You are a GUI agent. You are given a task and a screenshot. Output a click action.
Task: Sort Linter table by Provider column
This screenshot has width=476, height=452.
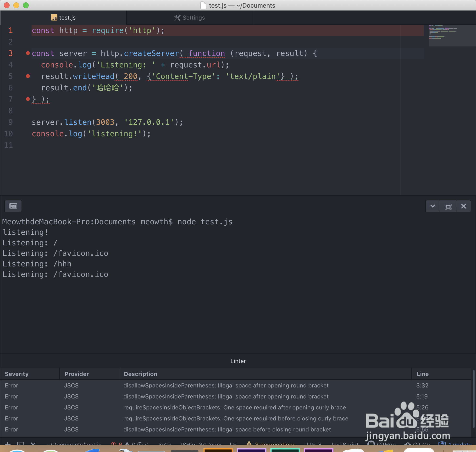point(77,374)
